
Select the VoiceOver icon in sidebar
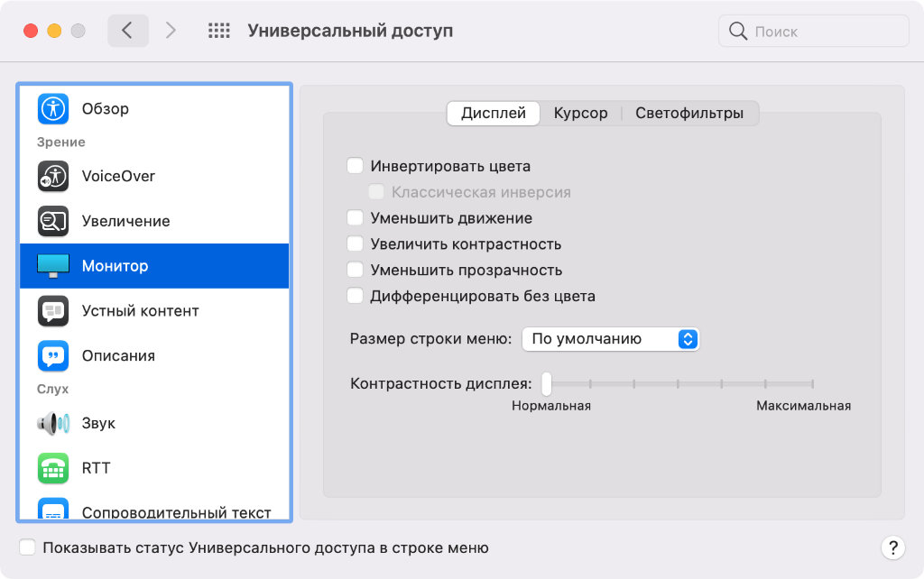click(53, 176)
